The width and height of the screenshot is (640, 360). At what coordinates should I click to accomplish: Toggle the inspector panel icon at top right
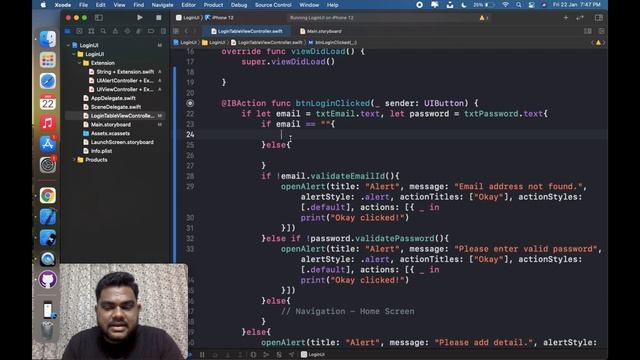[599, 18]
